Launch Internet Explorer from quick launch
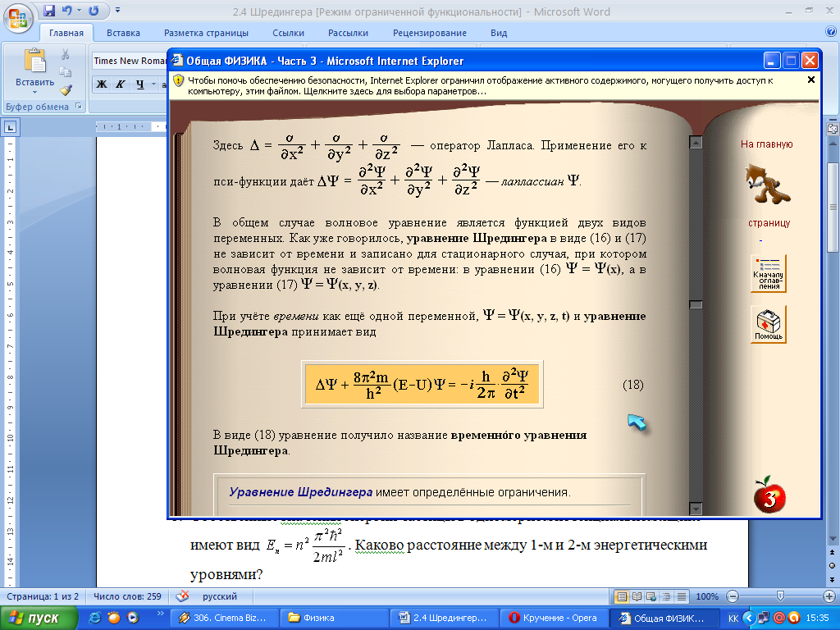 click(x=94, y=618)
